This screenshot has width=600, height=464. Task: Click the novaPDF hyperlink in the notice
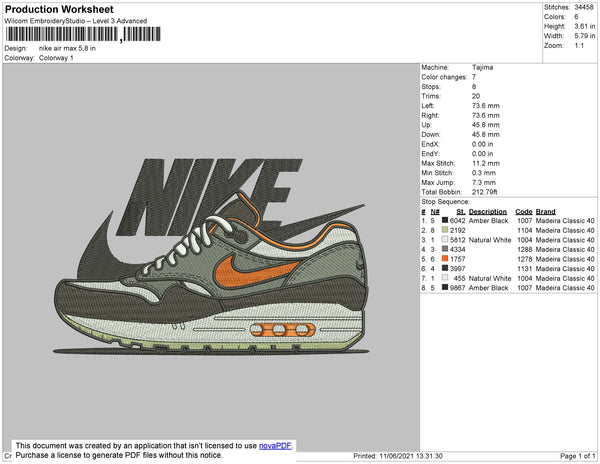276,446
